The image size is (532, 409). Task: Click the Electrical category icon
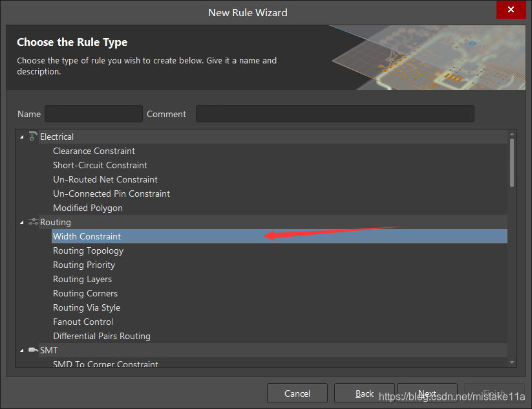tap(33, 137)
